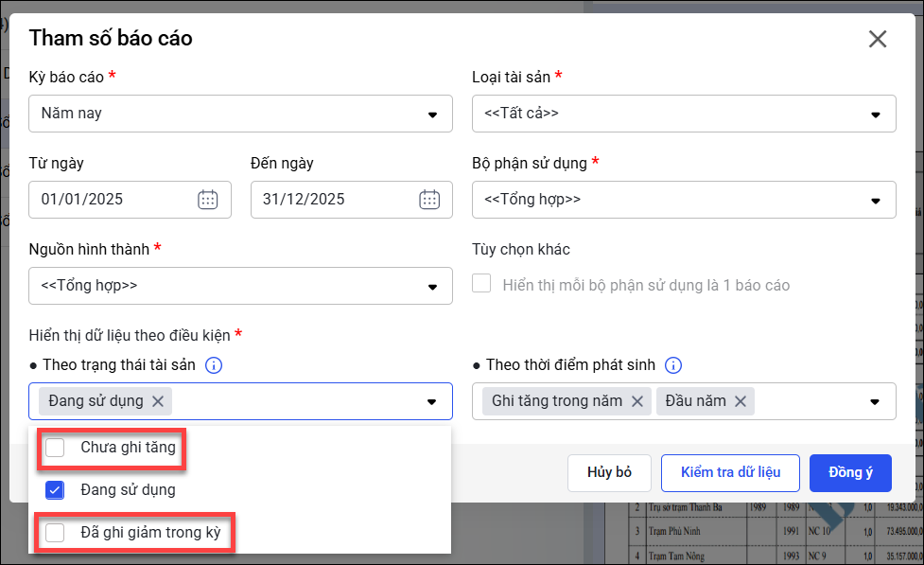Viewport: 924px width, 565px height.
Task: Click info icon beside Theo thời điểm phát sinh
Action: 673,365
